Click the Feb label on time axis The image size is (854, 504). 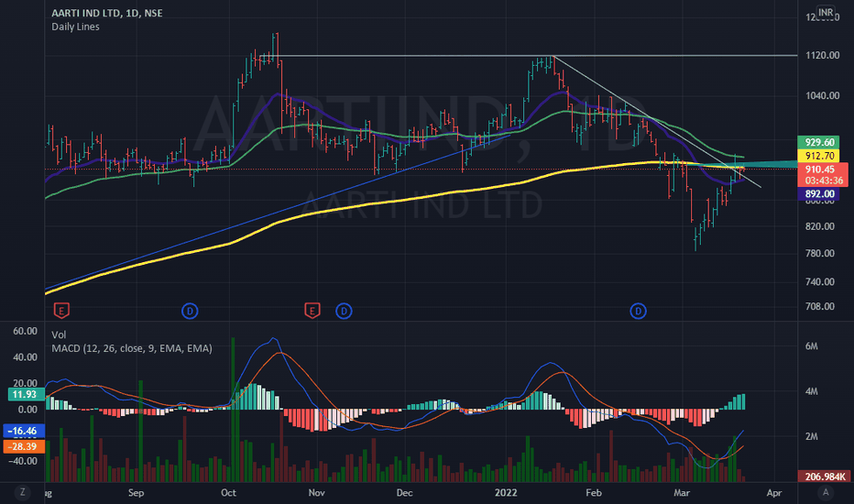[x=594, y=493]
